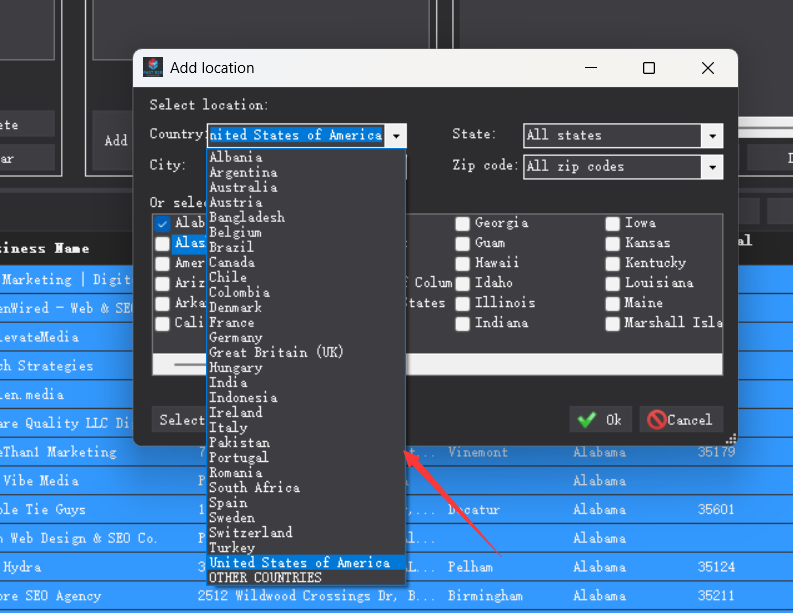This screenshot has width=793, height=613.
Task: Toggle the Georgia checkbox
Action: (x=463, y=223)
